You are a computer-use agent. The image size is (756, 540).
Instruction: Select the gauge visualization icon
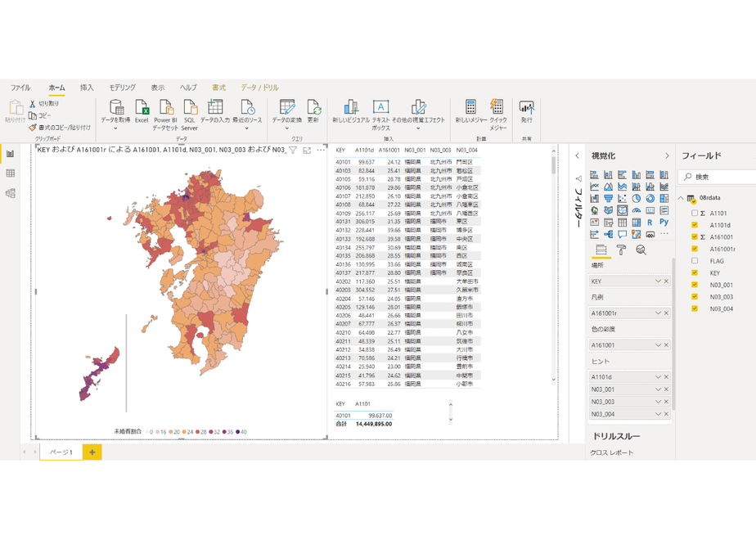637,210
